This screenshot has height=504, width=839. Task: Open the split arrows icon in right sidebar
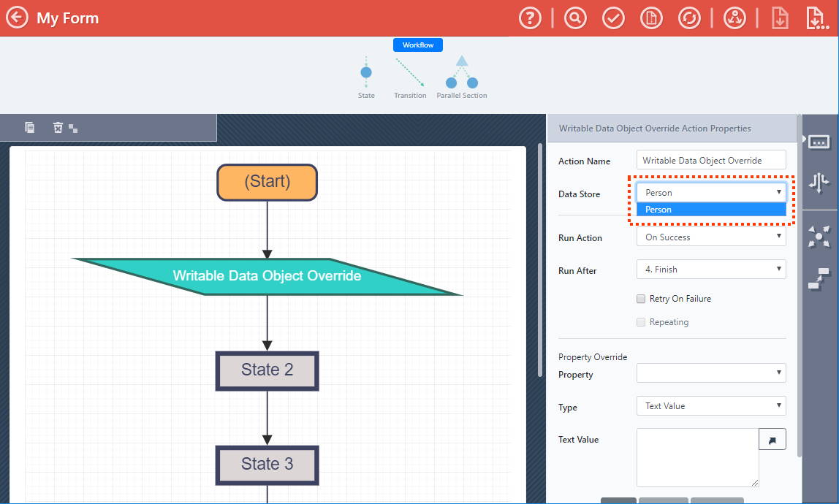(x=819, y=183)
